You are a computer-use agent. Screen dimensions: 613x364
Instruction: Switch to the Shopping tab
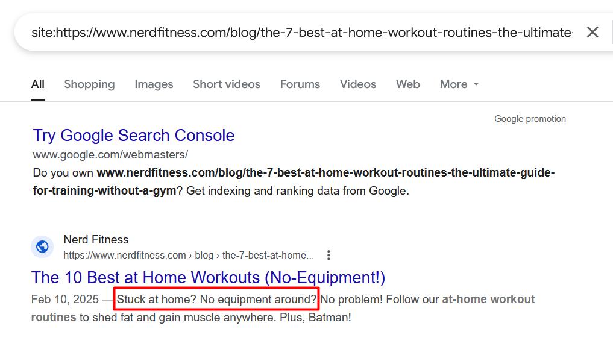click(x=89, y=84)
